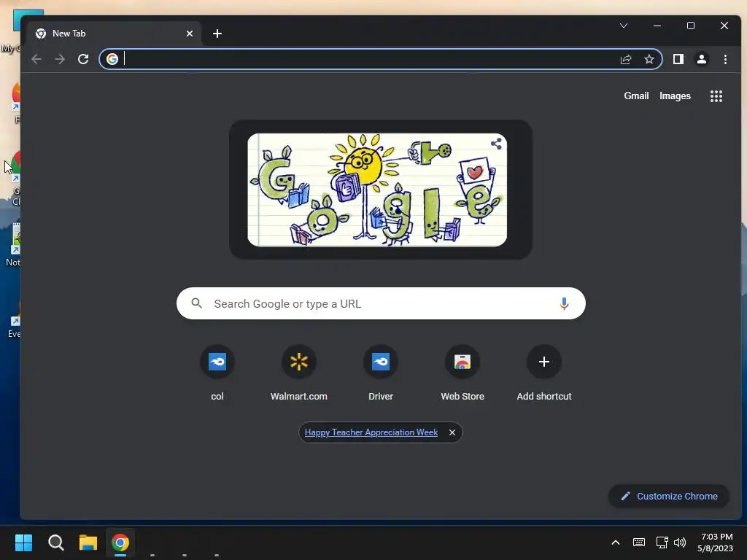Open the Web Store shortcut
The width and height of the screenshot is (747, 560).
point(462,373)
